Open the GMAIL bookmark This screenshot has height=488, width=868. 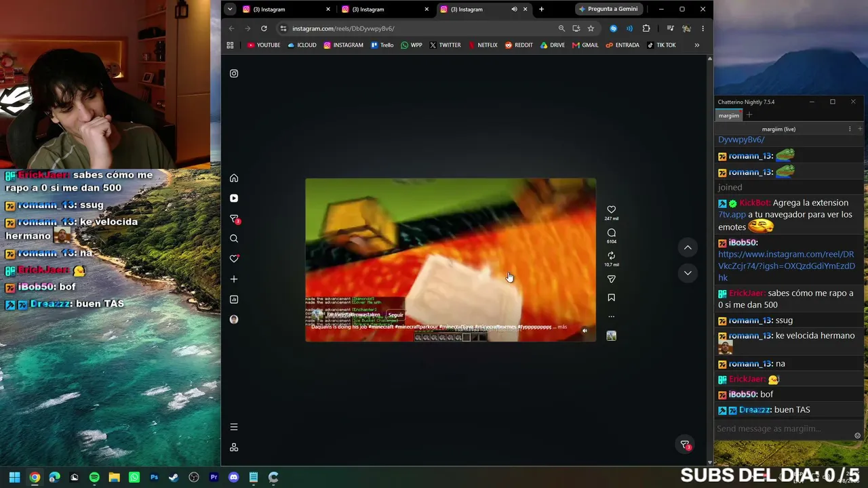[585, 45]
